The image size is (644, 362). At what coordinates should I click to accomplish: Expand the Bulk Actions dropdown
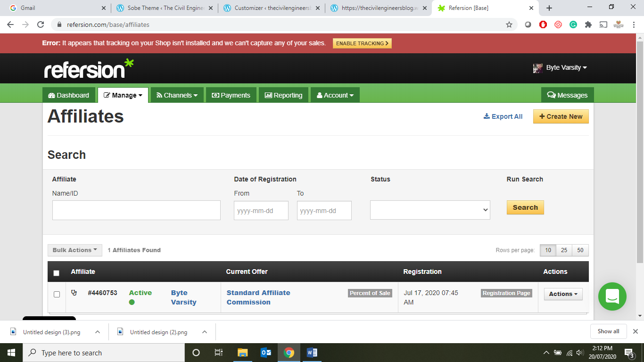pyautogui.click(x=75, y=250)
